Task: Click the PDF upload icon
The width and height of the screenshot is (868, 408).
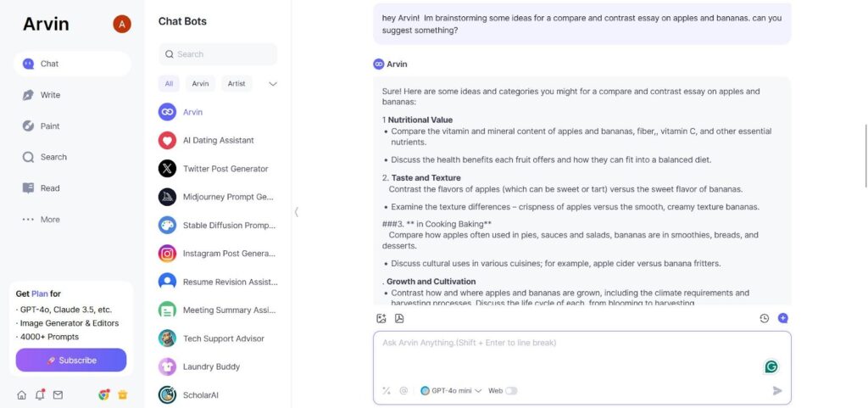Action: (399, 318)
